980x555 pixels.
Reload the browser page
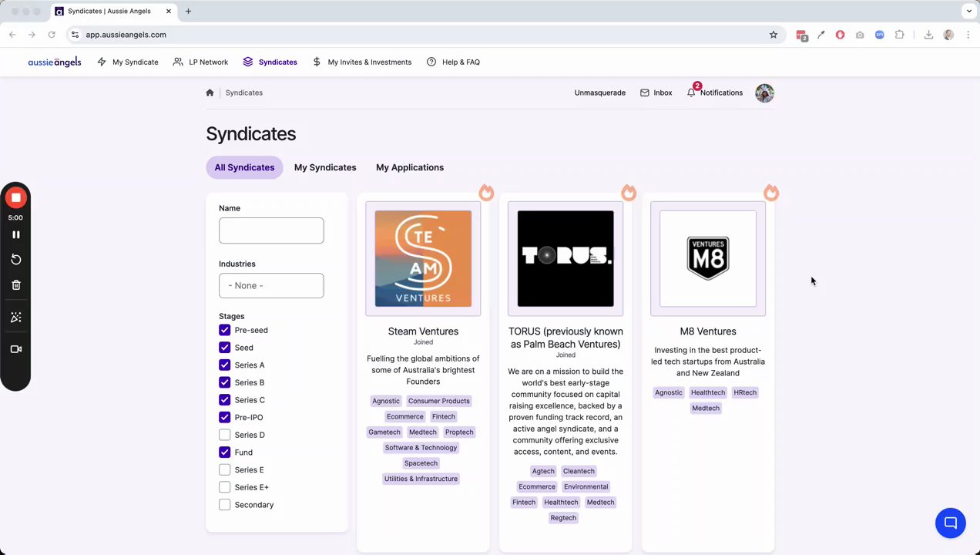click(52, 35)
